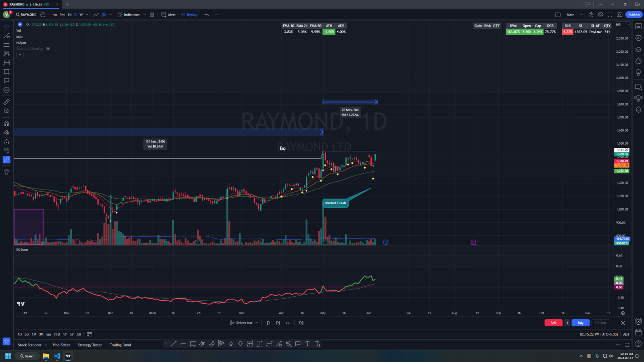Image resolution: width=644 pixels, height=362 pixels.
Task: Switch to the Strategy Tester tab
Action: coord(90,345)
